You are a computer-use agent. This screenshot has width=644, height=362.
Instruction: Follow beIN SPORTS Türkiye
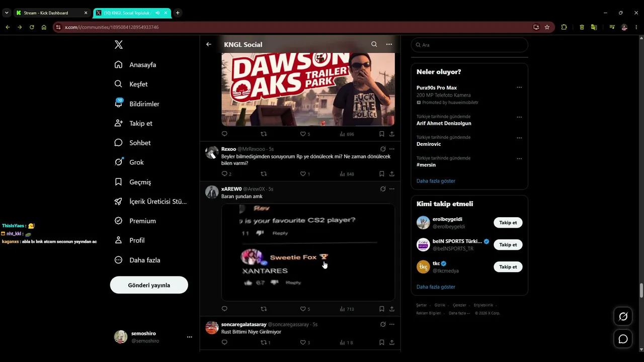click(x=508, y=245)
